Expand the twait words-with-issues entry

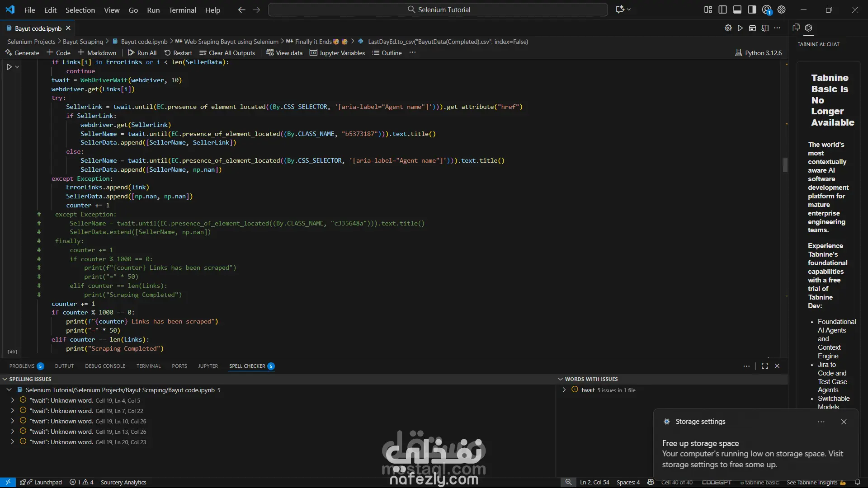pyautogui.click(x=564, y=390)
